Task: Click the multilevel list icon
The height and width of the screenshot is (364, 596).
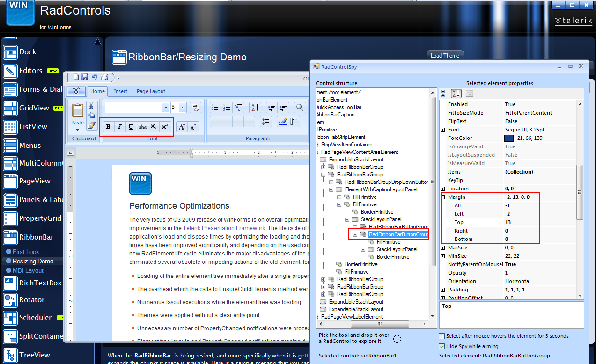Action: pos(238,108)
